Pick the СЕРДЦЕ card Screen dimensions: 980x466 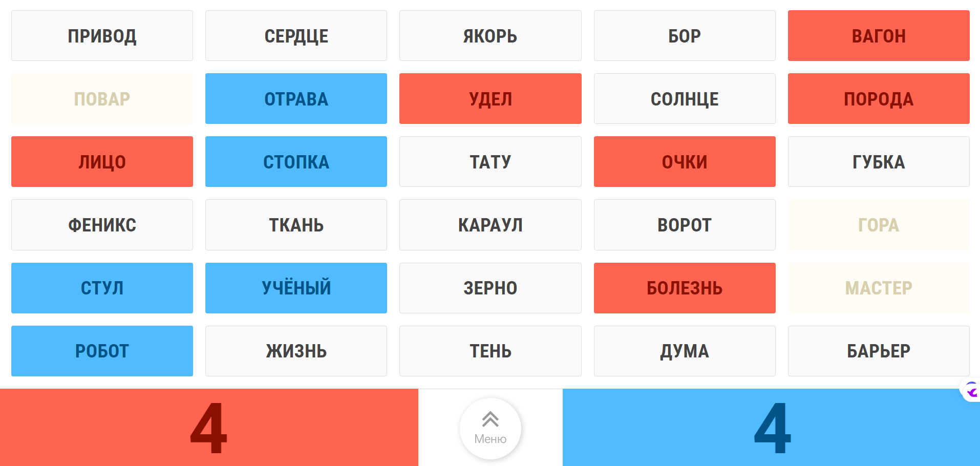pos(296,36)
